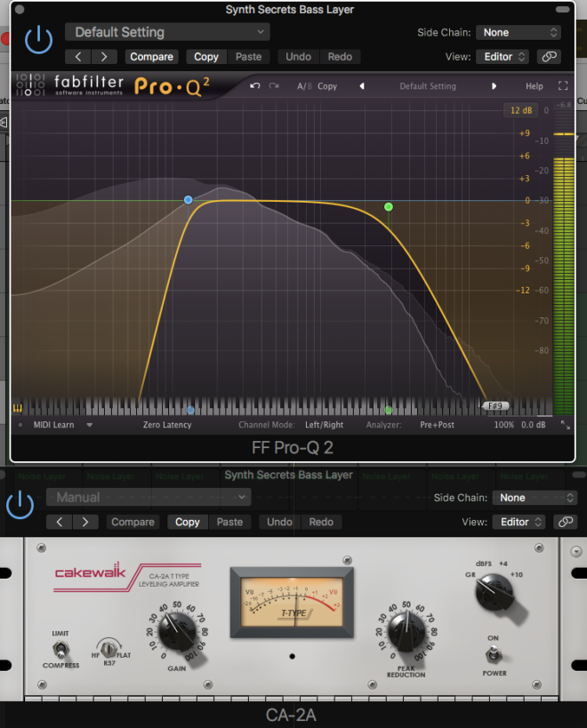Click the 100% output scale value
587x728 pixels.
(504, 425)
